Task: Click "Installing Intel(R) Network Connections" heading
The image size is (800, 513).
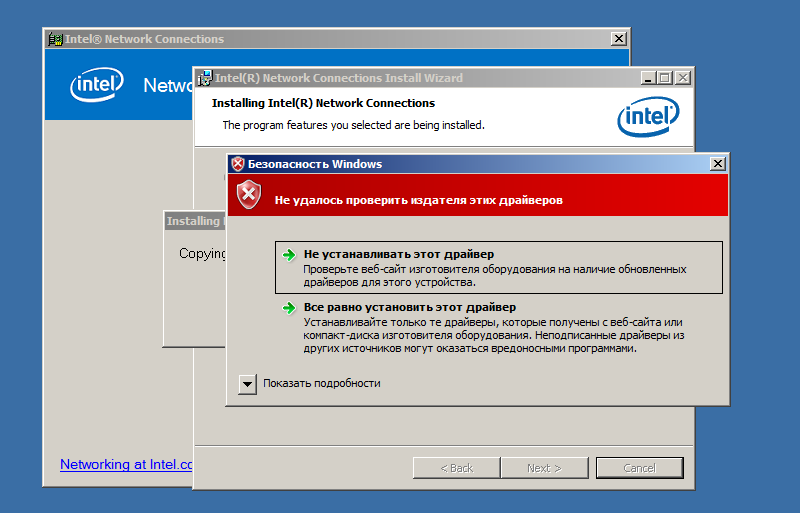Action: pyautogui.click(x=323, y=103)
